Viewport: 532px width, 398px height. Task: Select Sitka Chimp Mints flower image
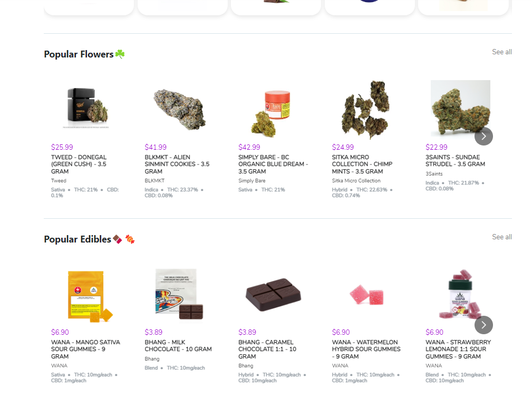click(365, 110)
